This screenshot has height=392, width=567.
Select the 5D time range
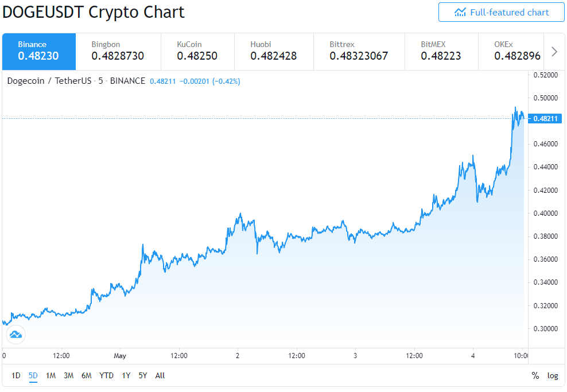33,376
